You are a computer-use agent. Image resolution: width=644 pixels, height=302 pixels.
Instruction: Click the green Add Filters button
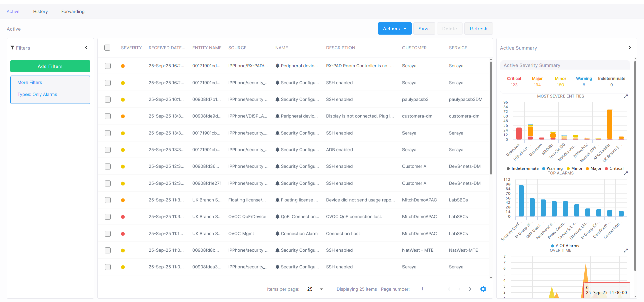point(50,66)
